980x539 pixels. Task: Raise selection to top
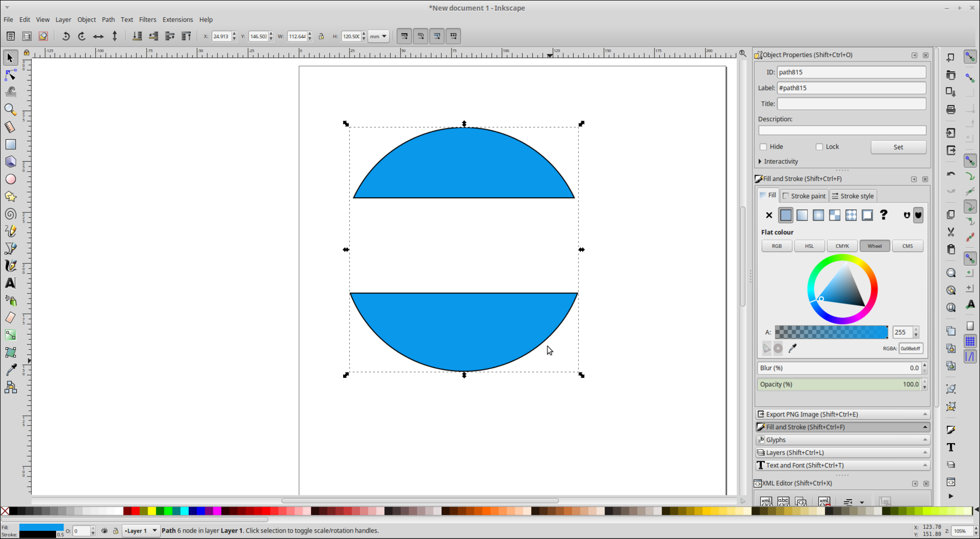(186, 36)
